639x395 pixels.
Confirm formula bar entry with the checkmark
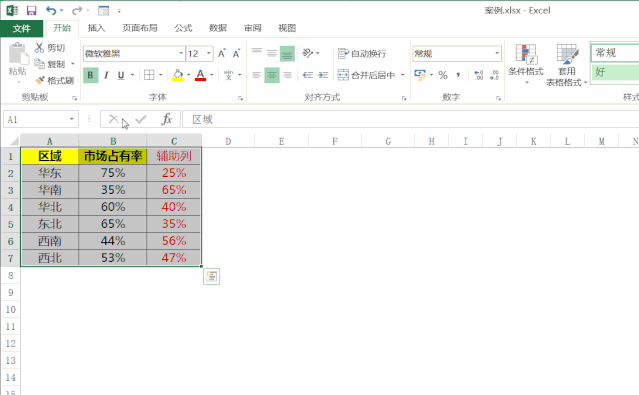point(141,119)
